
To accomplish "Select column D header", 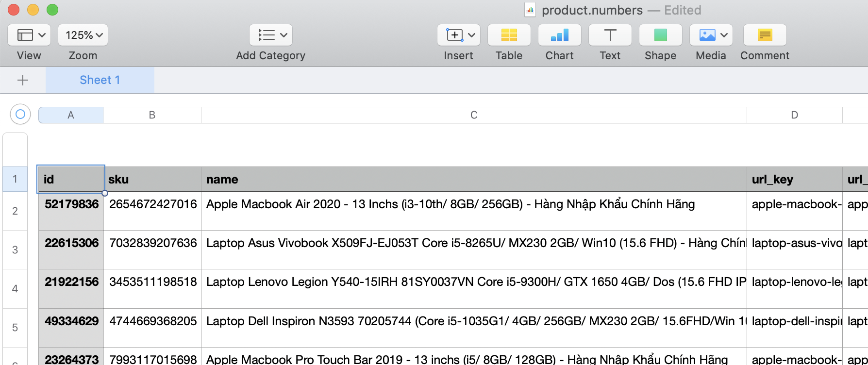I will coord(795,115).
